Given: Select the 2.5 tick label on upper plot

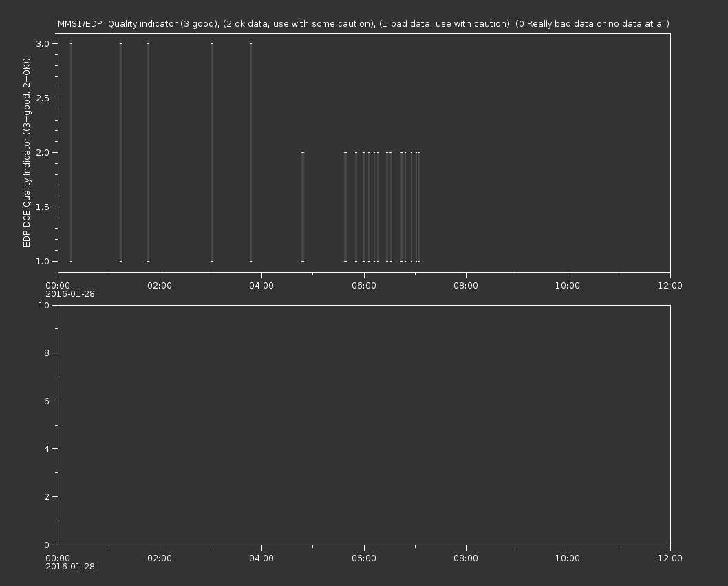Looking at the screenshot, I should [x=42, y=98].
